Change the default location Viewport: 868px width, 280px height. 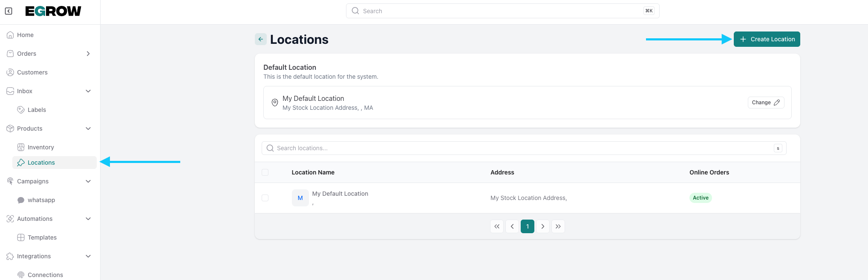pos(766,103)
